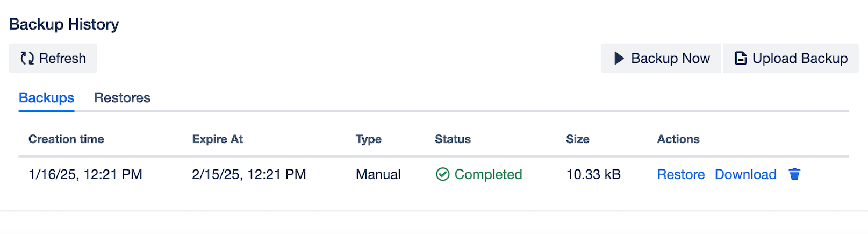
Task: Click the play triangle on Backup Now
Action: coord(619,58)
